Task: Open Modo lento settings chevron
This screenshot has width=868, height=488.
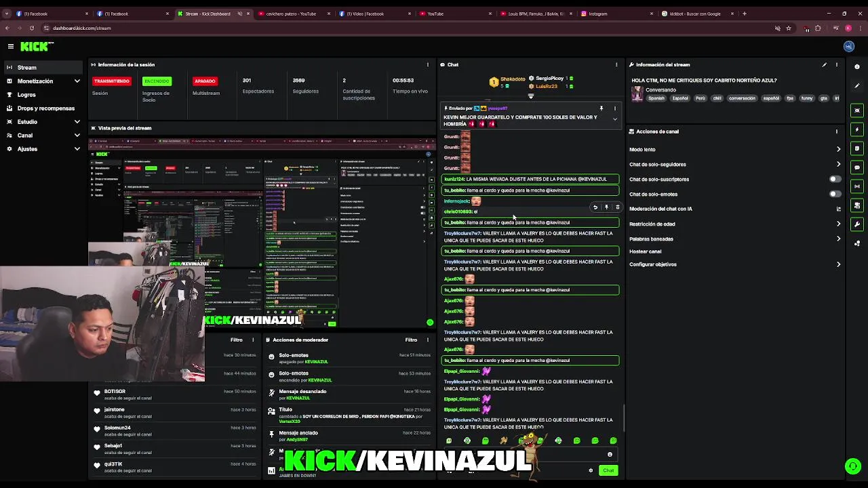Action: tap(838, 149)
